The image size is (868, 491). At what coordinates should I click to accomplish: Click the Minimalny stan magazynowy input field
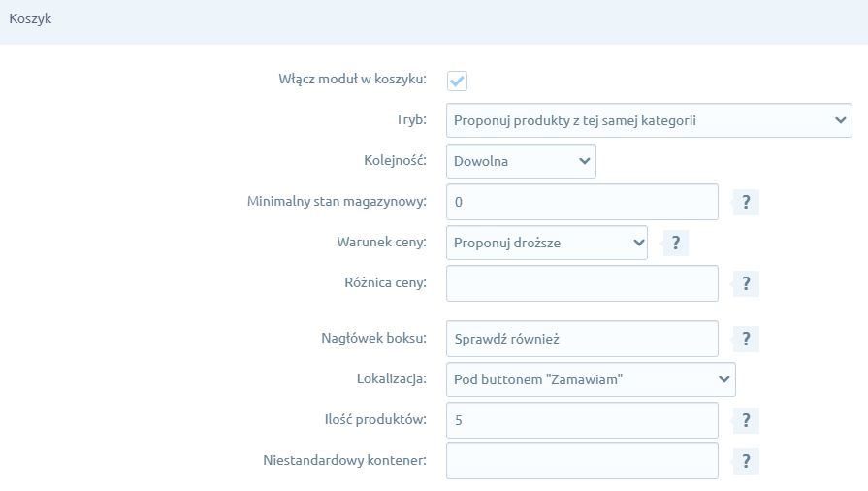pyautogui.click(x=582, y=202)
